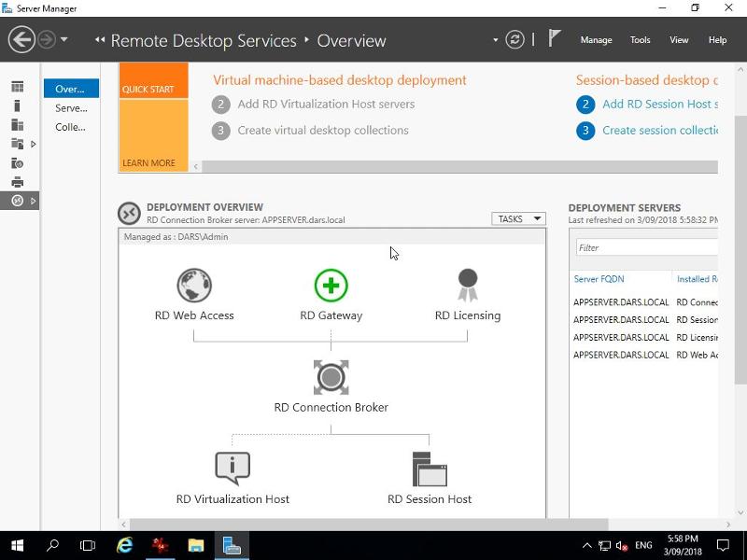Select the IIS sidebar icon

(x=17, y=163)
